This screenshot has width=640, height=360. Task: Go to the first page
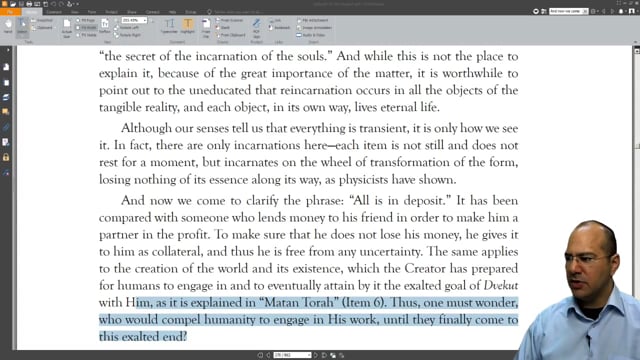pyautogui.click(x=260, y=356)
